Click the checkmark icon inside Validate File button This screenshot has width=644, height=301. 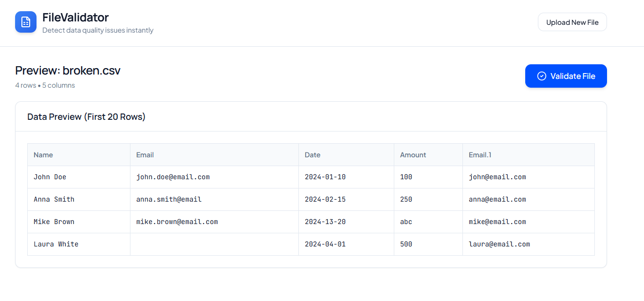(x=541, y=76)
